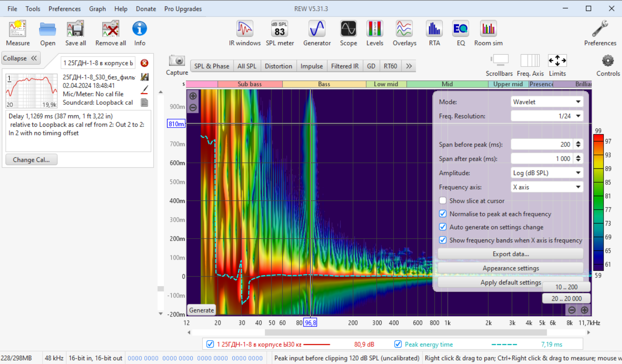Image resolution: width=622 pixels, height=364 pixels.
Task: Remove the measurement with red X icon
Action: point(144,63)
